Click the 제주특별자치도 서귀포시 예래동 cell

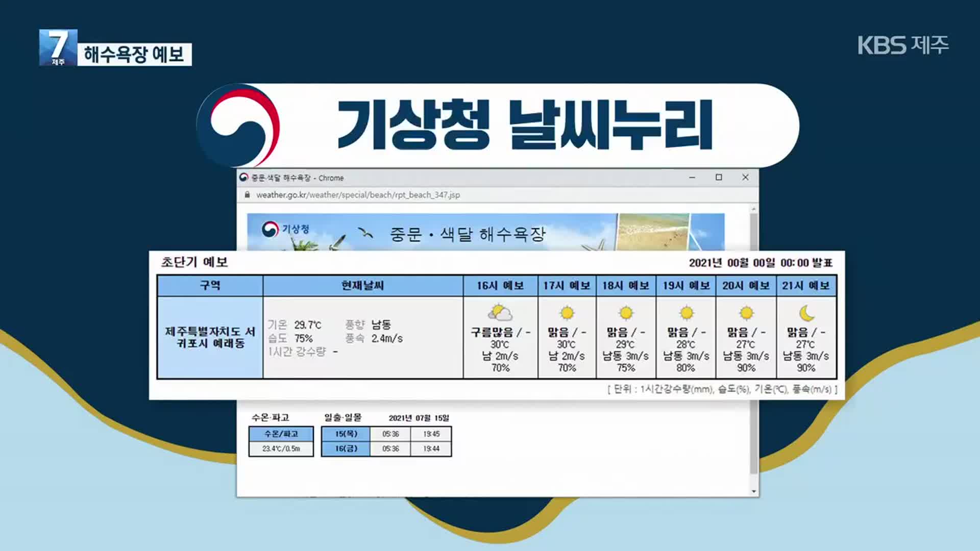(210, 338)
